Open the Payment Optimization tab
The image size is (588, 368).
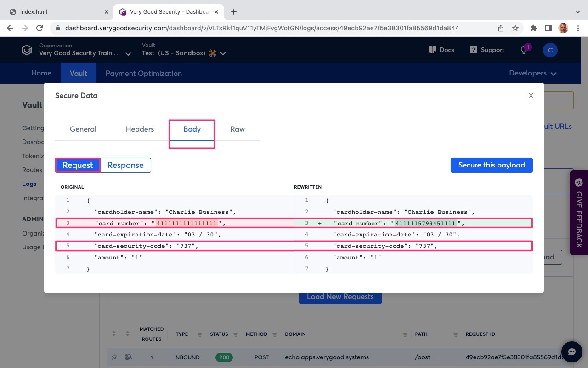(144, 73)
